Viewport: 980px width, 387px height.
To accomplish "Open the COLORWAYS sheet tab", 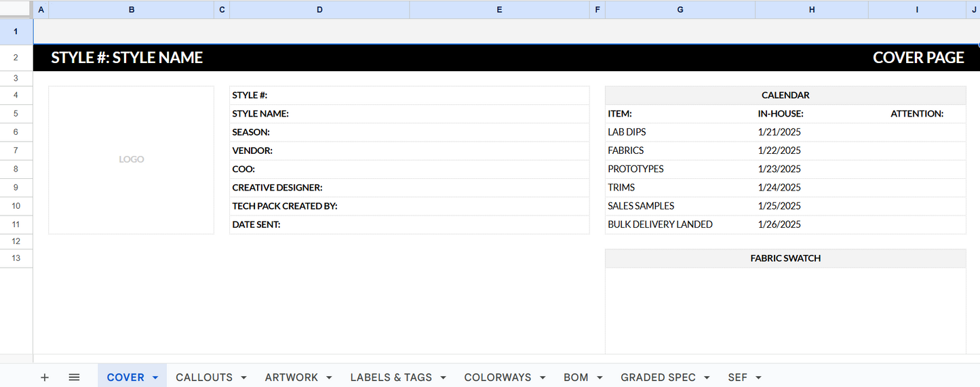I will pyautogui.click(x=498, y=378).
